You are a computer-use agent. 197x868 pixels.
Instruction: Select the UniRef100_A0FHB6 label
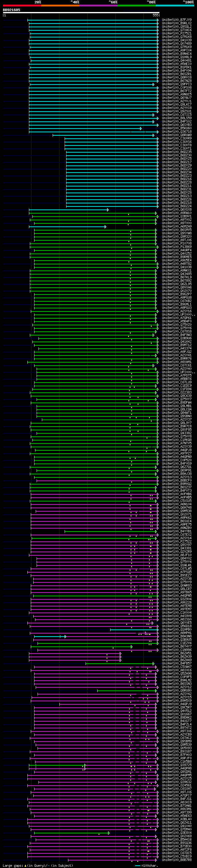176,494
